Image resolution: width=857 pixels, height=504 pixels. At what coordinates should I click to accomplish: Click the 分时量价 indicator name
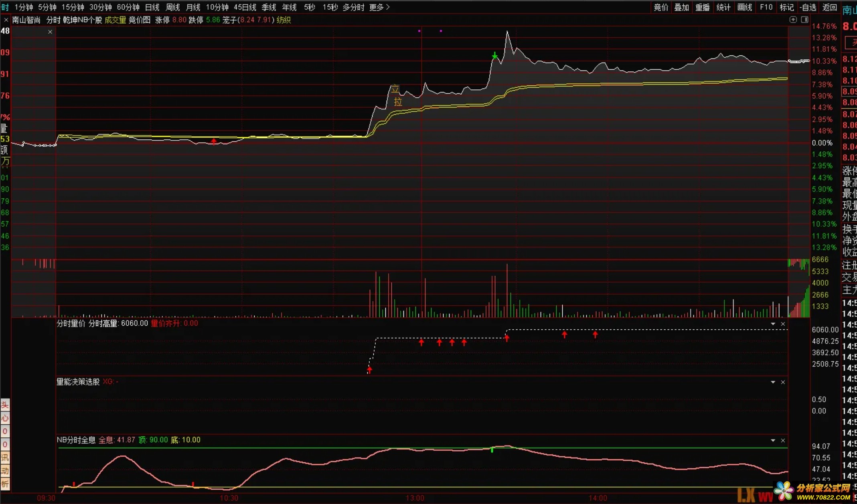coord(71,323)
